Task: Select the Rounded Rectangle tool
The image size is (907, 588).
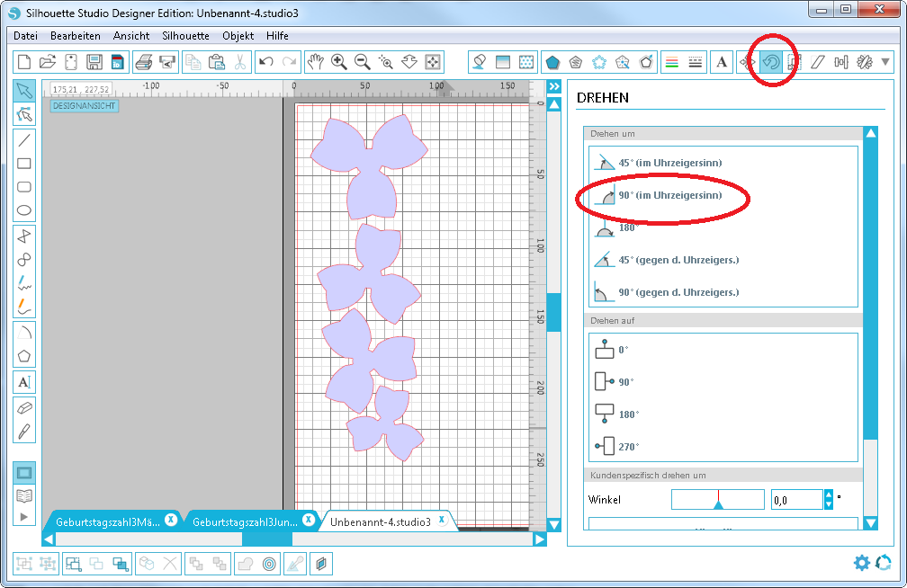Action: coord(24,187)
